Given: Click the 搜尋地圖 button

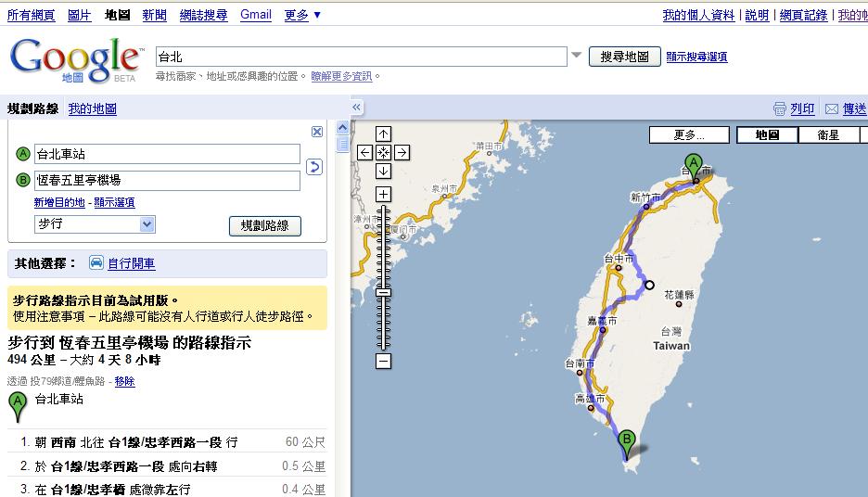Looking at the screenshot, I should click(624, 57).
